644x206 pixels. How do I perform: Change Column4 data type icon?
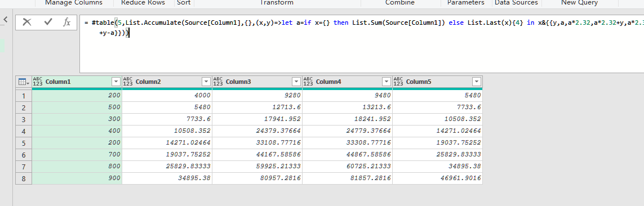pos(308,82)
